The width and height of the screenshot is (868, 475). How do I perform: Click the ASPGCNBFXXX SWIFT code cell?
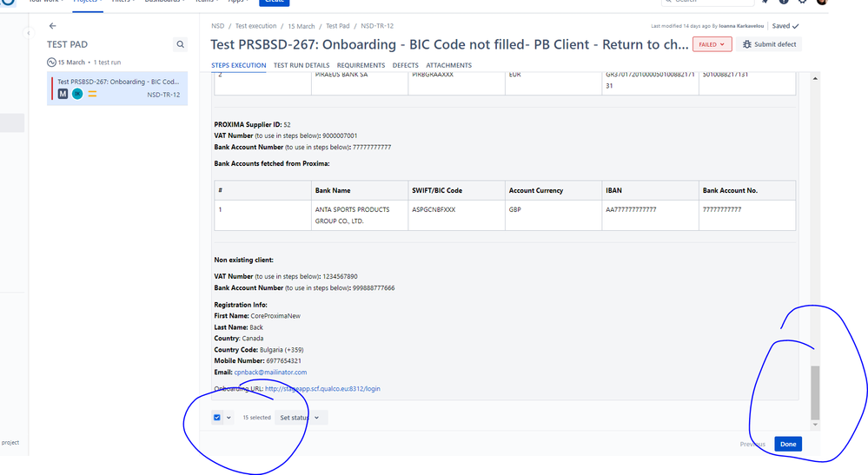point(456,215)
